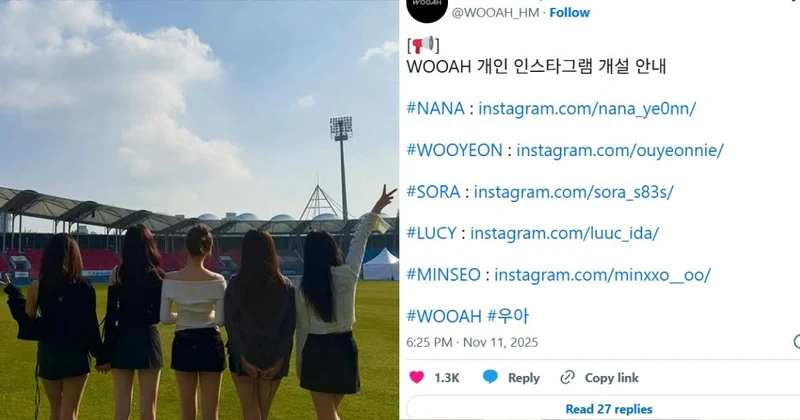The image size is (800, 420).
Task: Open the WOOAH profile avatar
Action: (x=428, y=8)
